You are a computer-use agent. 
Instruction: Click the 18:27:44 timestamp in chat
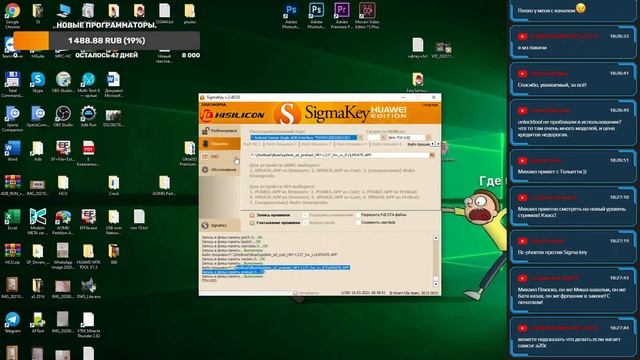619,328
